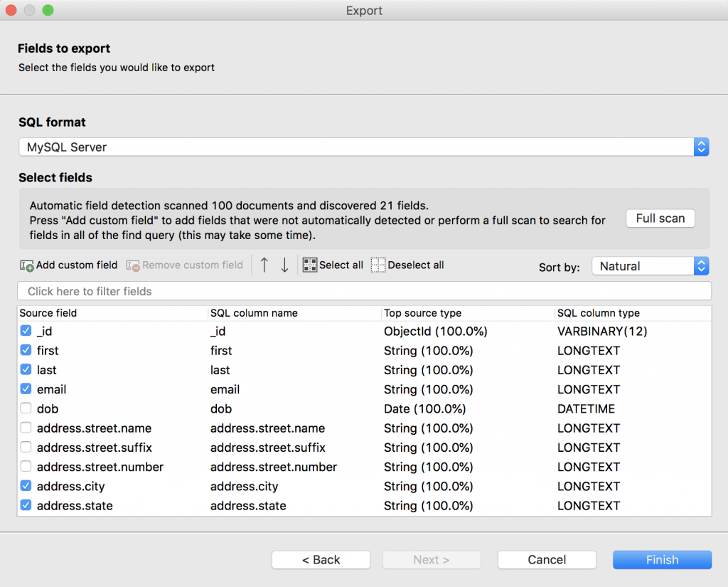Click the Next > button

(432, 559)
